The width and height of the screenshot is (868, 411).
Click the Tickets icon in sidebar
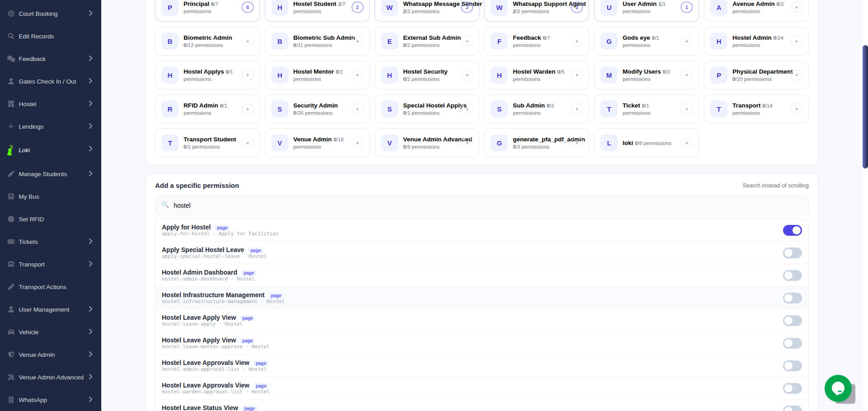[11, 242]
